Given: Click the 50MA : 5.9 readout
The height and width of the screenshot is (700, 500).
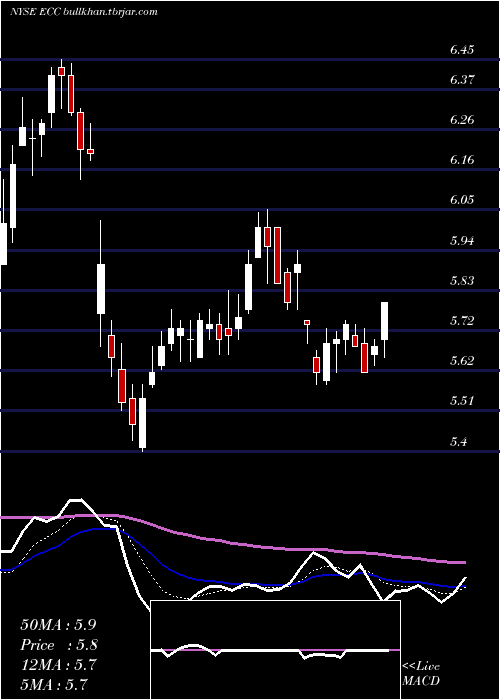Looking at the screenshot, I should coord(58,625).
